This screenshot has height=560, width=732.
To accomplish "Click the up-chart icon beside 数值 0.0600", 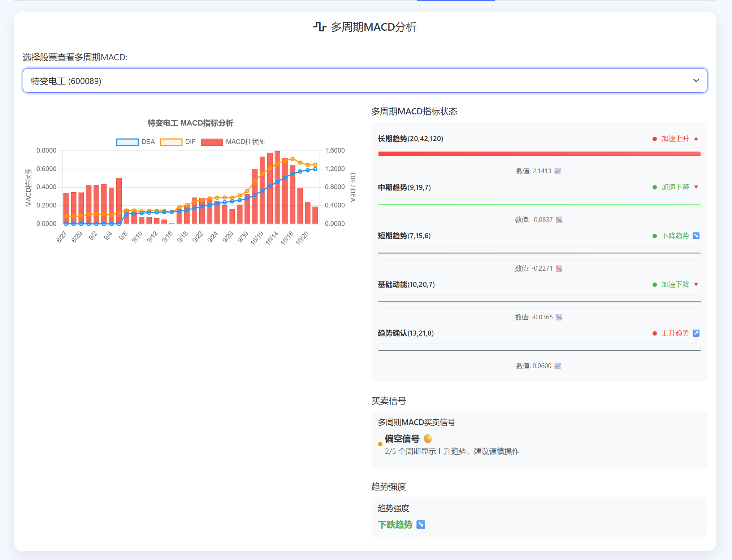I will [x=558, y=366].
